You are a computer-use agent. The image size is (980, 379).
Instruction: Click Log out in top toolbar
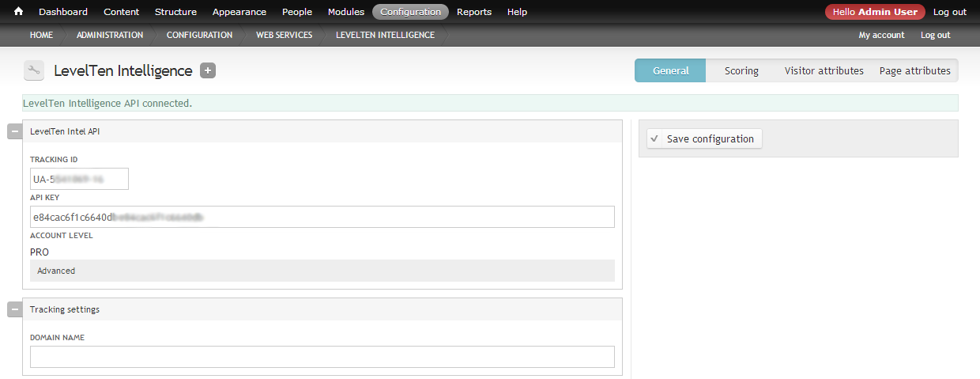[949, 12]
